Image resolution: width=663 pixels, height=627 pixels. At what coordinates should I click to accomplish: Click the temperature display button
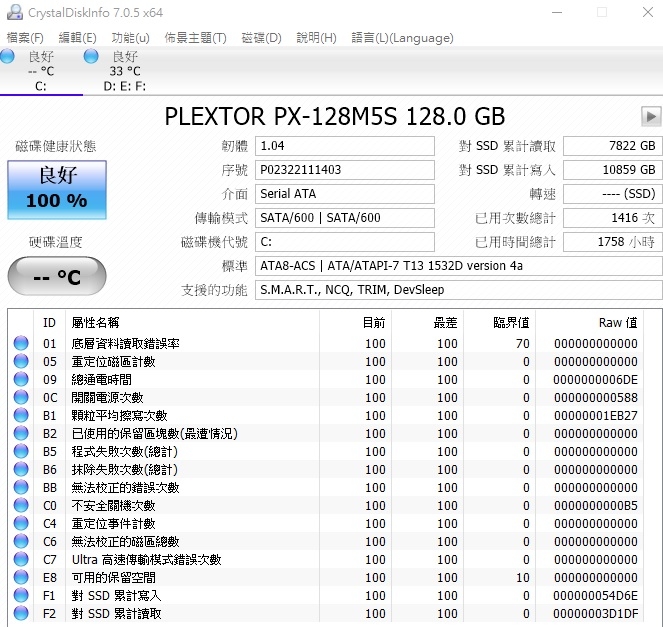(x=56, y=277)
